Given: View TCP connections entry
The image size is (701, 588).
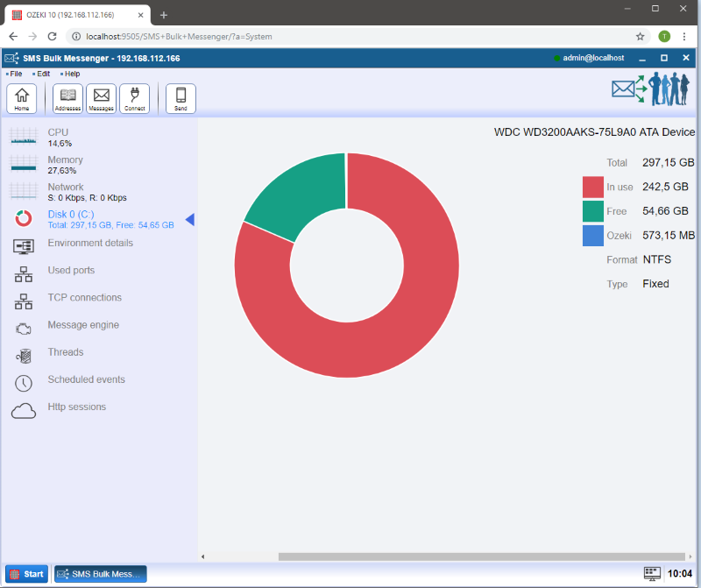Looking at the screenshot, I should [84, 298].
